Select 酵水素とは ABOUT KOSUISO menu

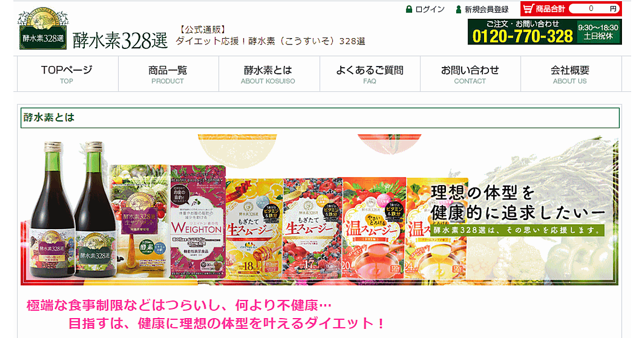point(269,74)
